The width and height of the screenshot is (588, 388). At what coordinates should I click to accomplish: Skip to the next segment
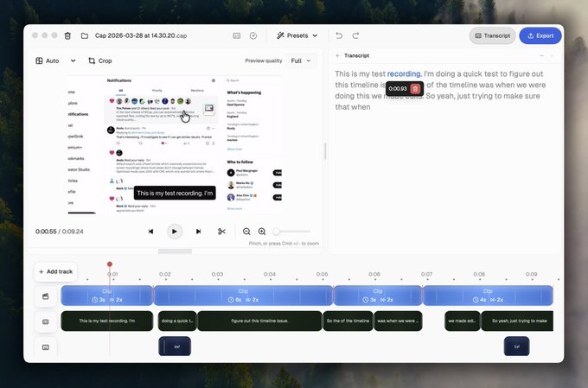pos(198,232)
